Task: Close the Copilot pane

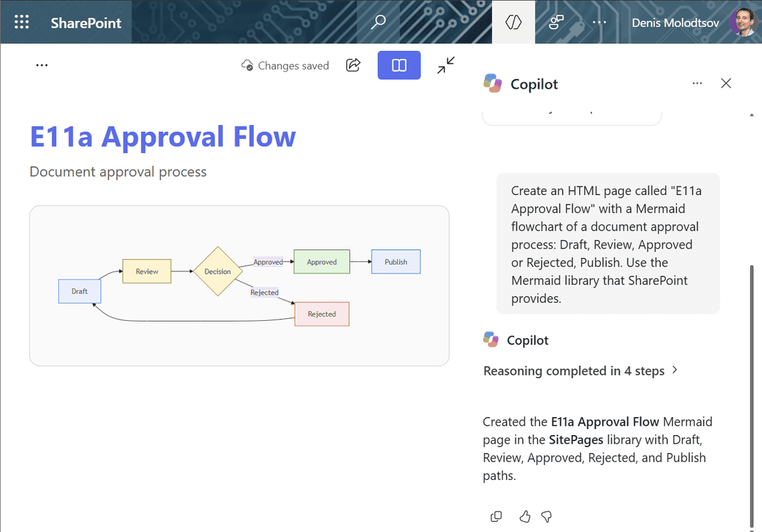Action: [x=726, y=84]
